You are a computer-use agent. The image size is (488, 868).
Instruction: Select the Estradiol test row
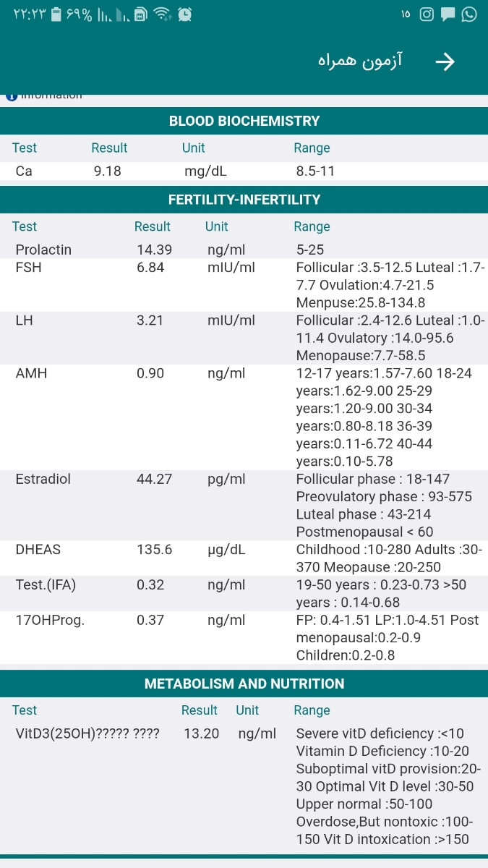point(244,506)
